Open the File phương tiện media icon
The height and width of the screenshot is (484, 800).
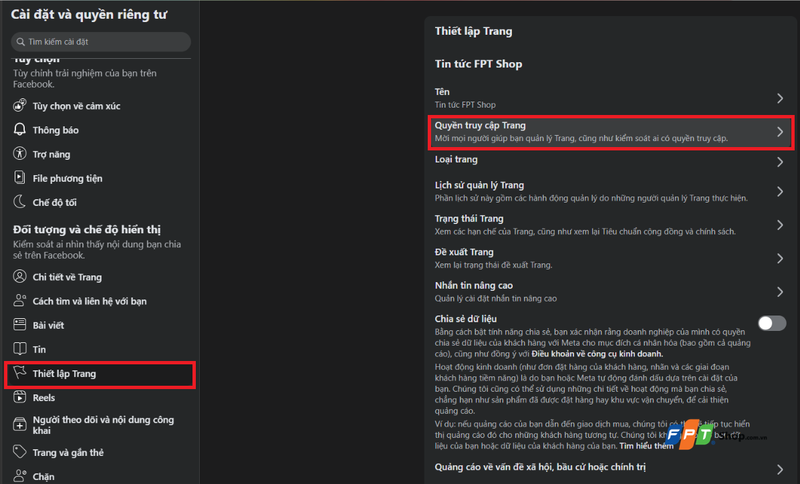(x=19, y=177)
